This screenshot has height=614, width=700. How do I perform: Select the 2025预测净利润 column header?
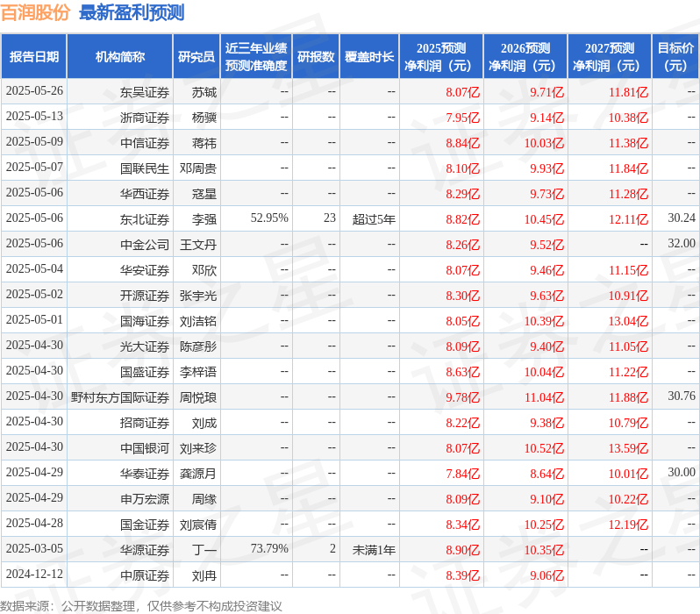441,57
